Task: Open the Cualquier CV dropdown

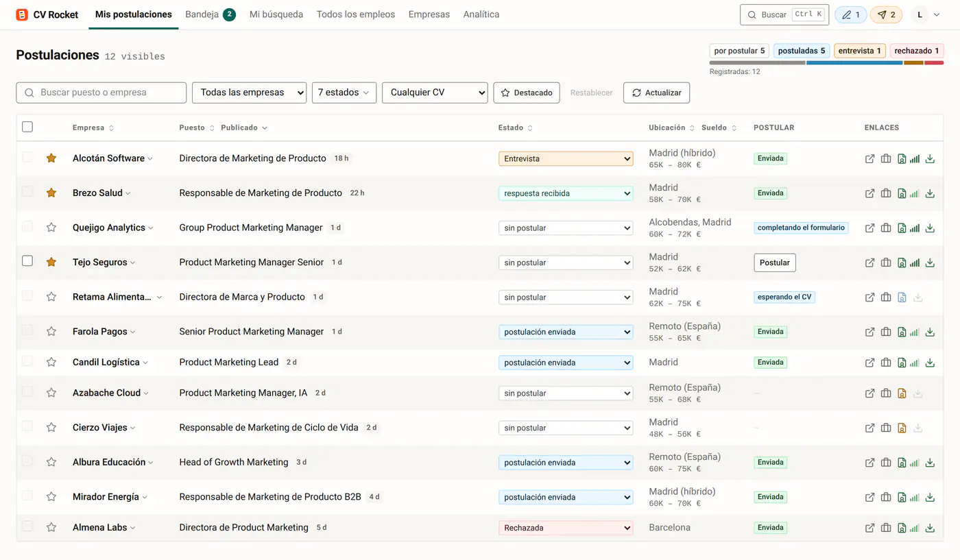Action: [435, 93]
